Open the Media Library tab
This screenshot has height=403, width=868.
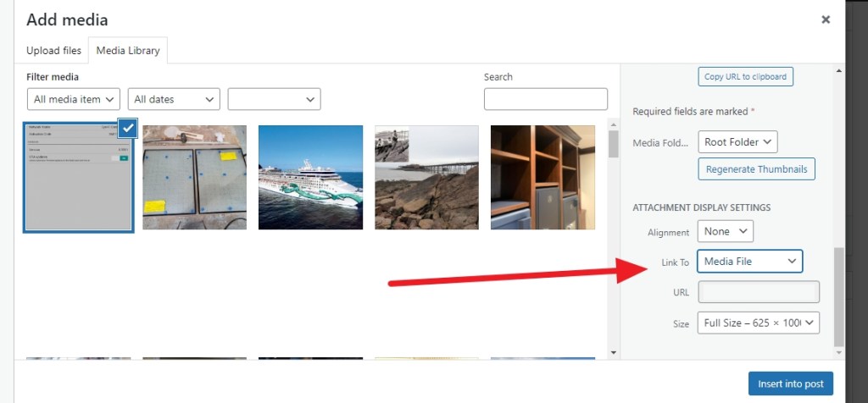click(x=128, y=51)
